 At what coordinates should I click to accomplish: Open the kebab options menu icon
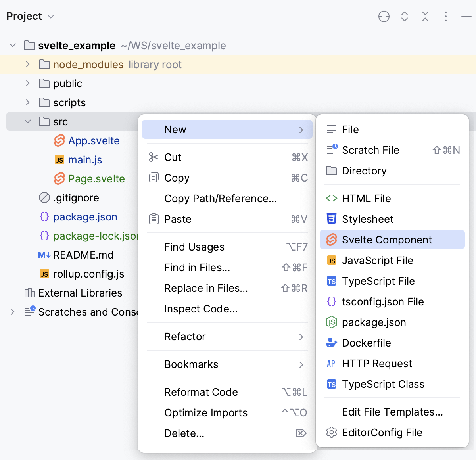pos(445,17)
